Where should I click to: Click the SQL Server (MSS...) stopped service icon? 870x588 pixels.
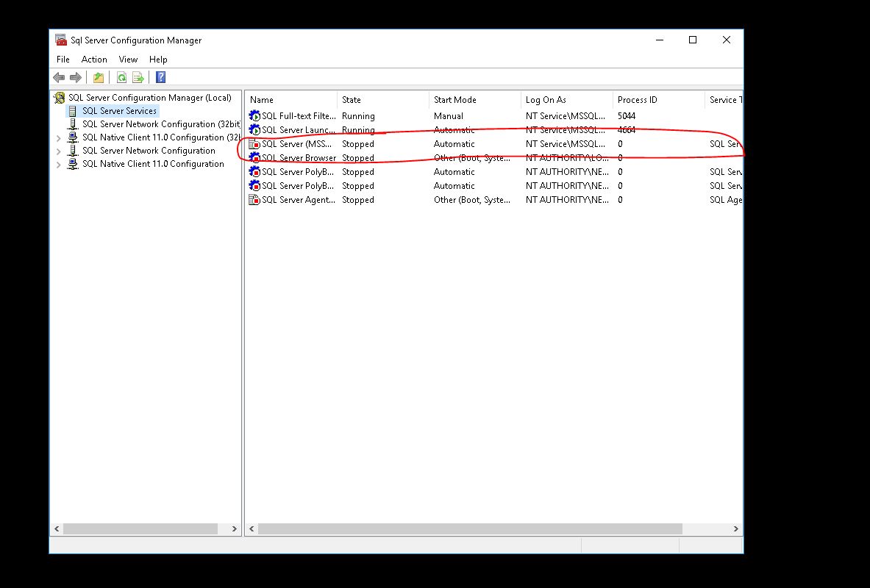point(254,143)
